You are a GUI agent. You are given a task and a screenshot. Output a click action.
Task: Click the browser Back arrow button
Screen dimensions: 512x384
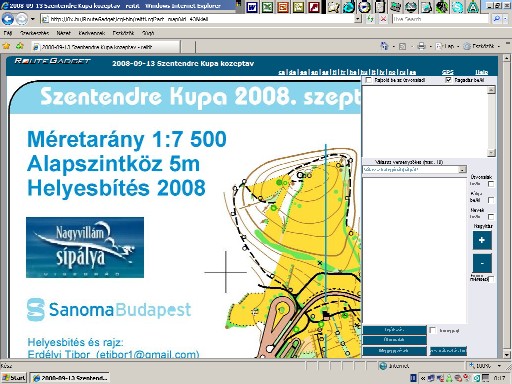click(x=7, y=19)
